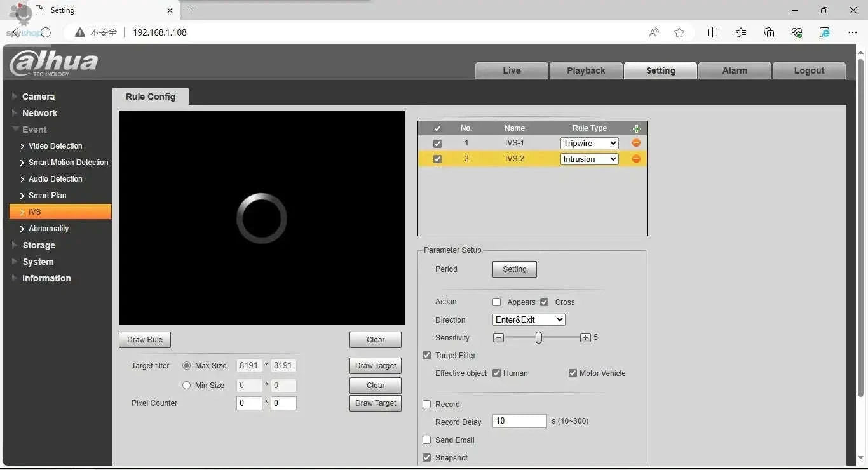Open the Direction Enter&Exit dropdown
868x470 pixels.
click(x=529, y=320)
